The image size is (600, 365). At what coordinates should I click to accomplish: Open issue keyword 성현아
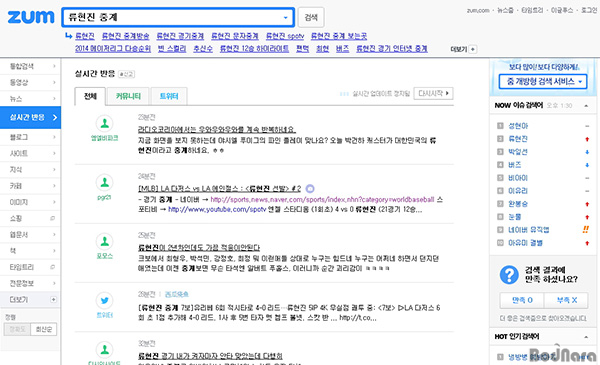[x=518, y=126]
